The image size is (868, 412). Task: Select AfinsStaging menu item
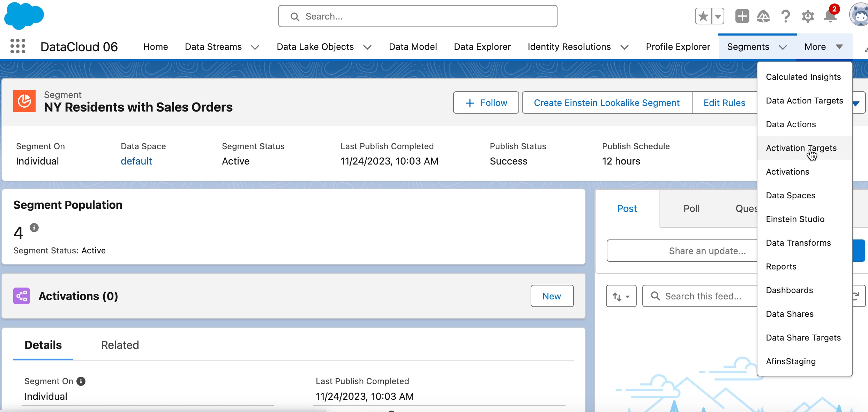point(805,361)
